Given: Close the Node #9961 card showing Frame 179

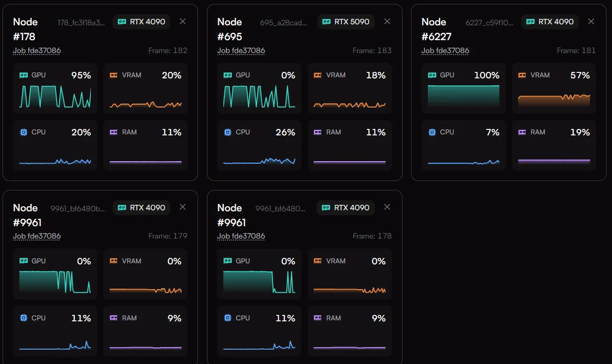Looking at the screenshot, I should click(183, 207).
